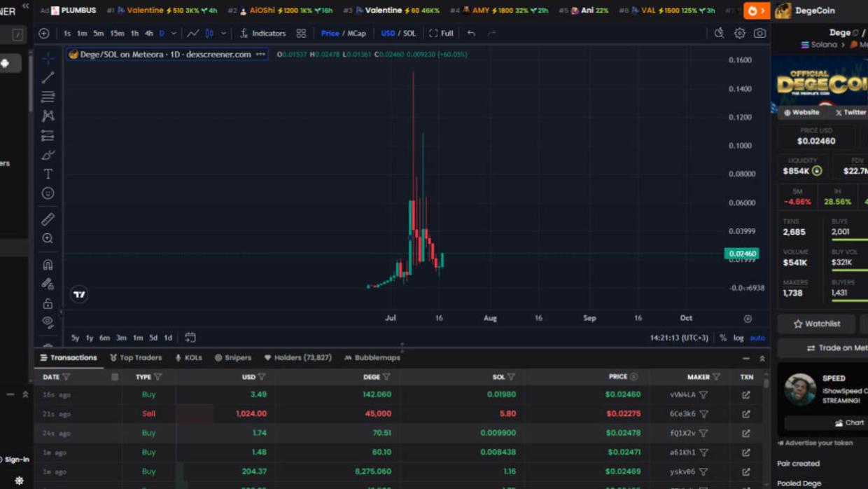868x489 pixels.
Task: Filter by maker vVW4LA
Action: coord(703,395)
